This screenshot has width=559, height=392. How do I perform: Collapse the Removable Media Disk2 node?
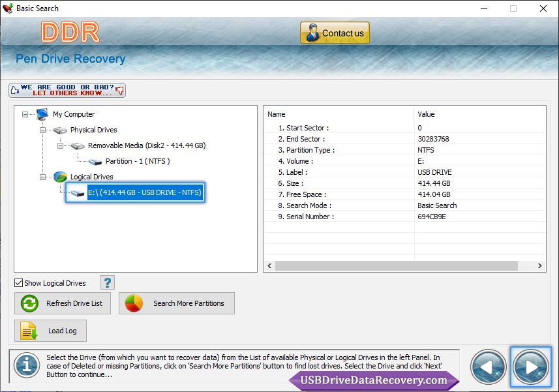point(60,145)
